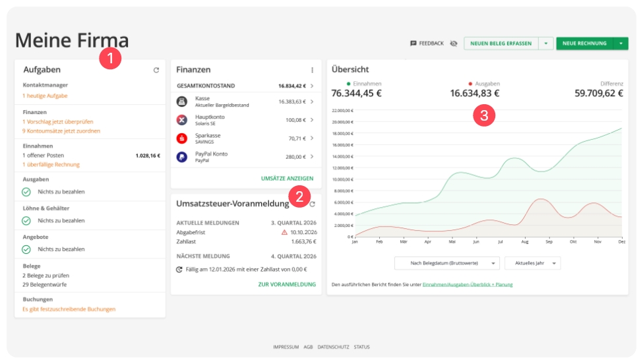This screenshot has width=643, height=364.
Task: Expand the Gesamtkontostand row chevron
Action: [312, 86]
